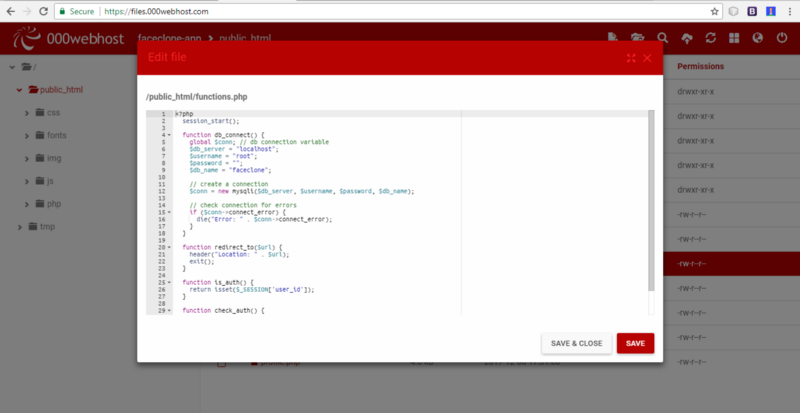Open the Bootstrap 'B' extension icon
Image resolution: width=800 pixels, height=413 pixels.
click(752, 11)
